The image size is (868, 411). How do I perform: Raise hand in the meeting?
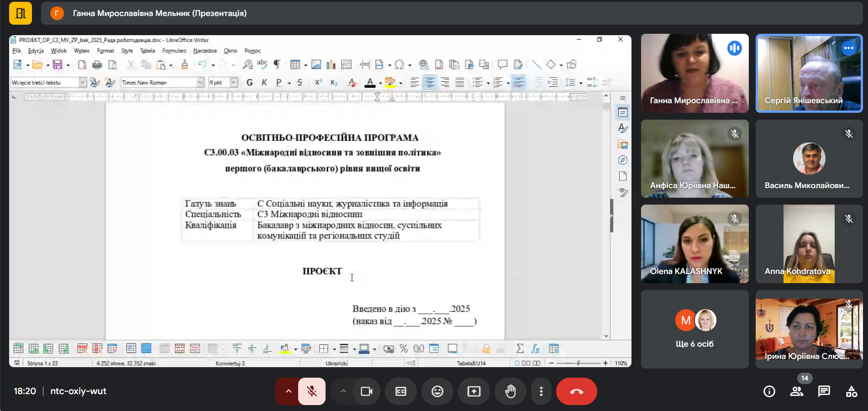point(510,391)
